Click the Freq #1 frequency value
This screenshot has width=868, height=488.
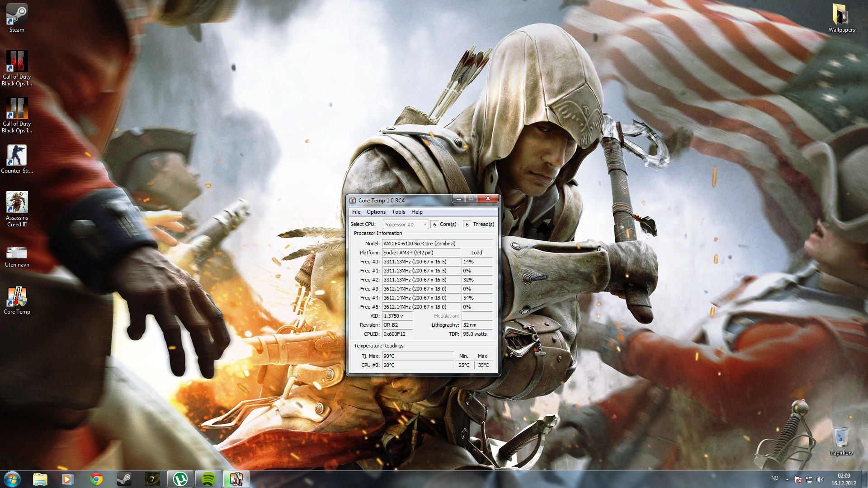pyautogui.click(x=421, y=271)
